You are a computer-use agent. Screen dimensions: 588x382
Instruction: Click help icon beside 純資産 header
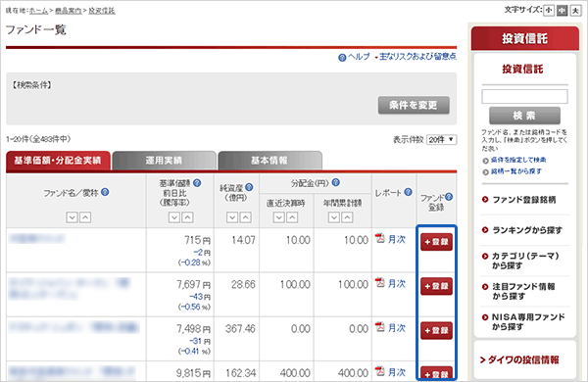[249, 187]
